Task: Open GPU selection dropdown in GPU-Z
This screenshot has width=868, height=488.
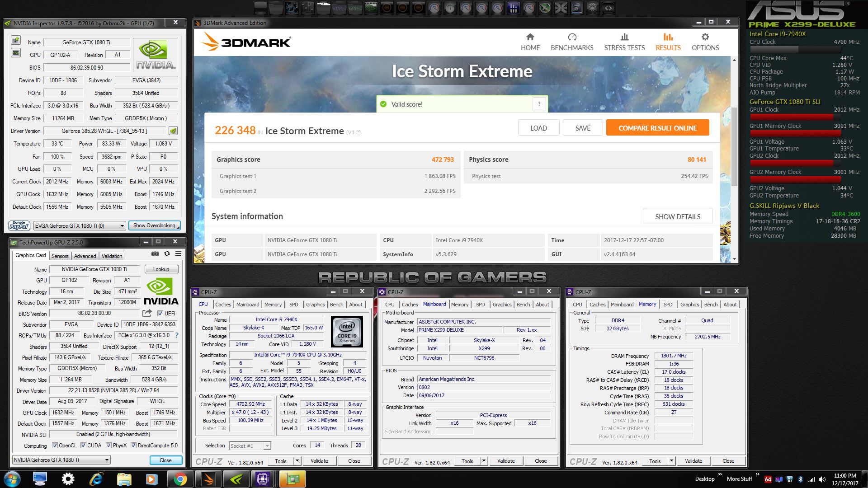Action: (x=61, y=460)
